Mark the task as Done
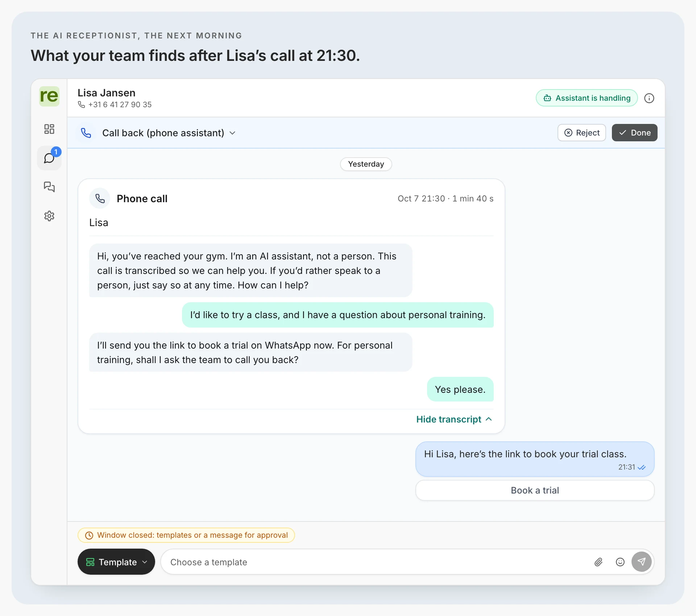This screenshot has width=696, height=616. point(635,133)
